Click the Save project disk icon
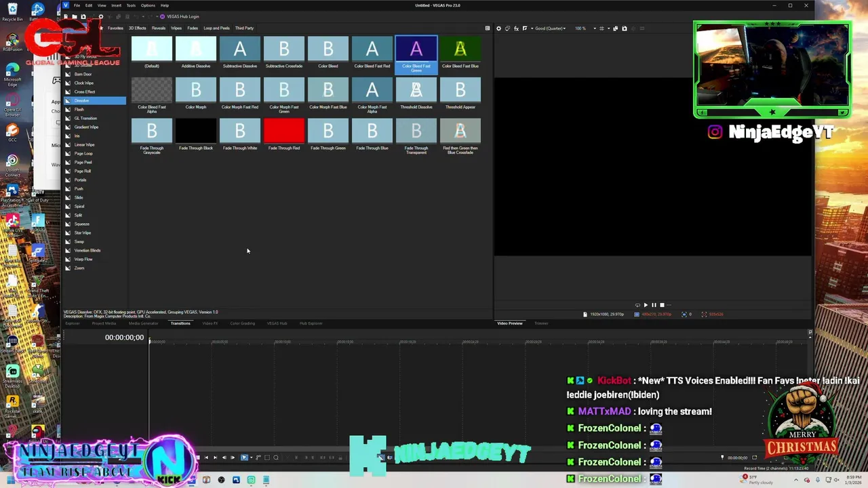 click(x=83, y=16)
